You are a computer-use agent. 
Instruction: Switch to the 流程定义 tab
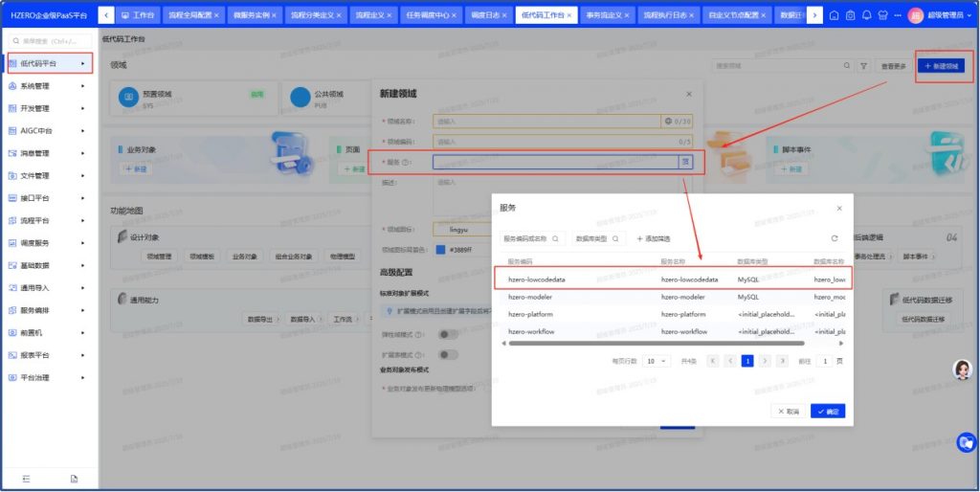pyautogui.click(x=372, y=15)
